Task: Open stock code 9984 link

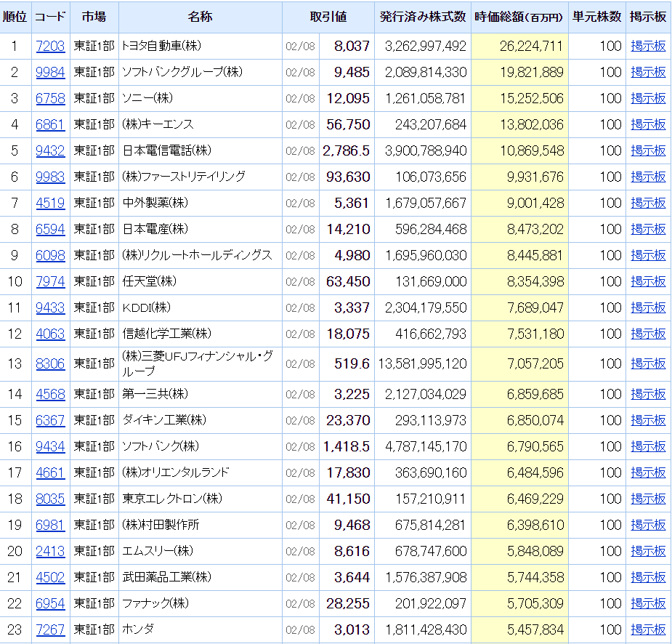Action: (50, 72)
